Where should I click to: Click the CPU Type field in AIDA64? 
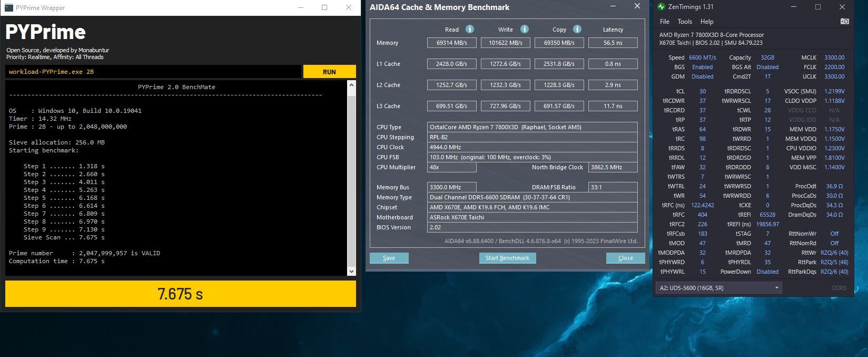pos(532,127)
